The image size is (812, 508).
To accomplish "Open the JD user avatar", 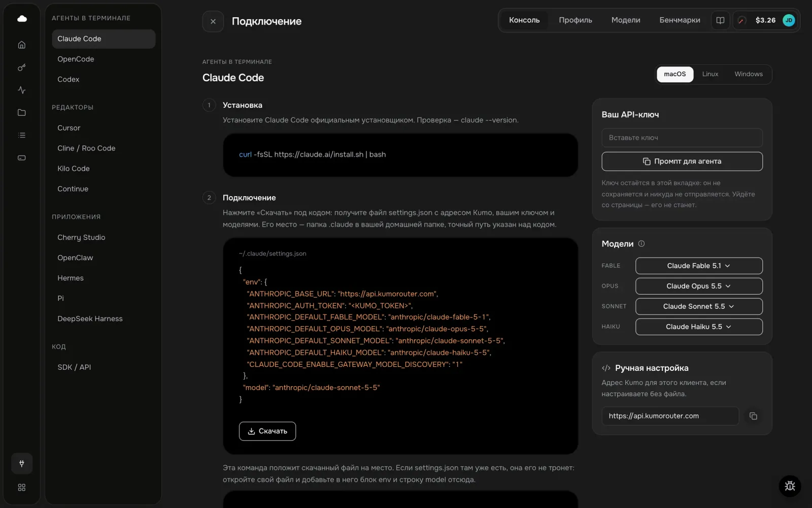I will [x=789, y=20].
